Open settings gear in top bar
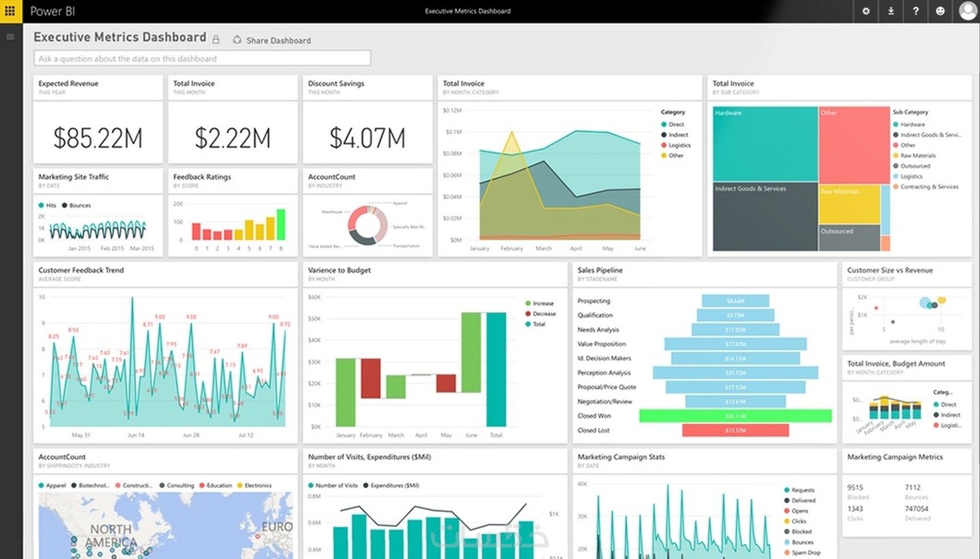This screenshot has height=559, width=980. 866,11
